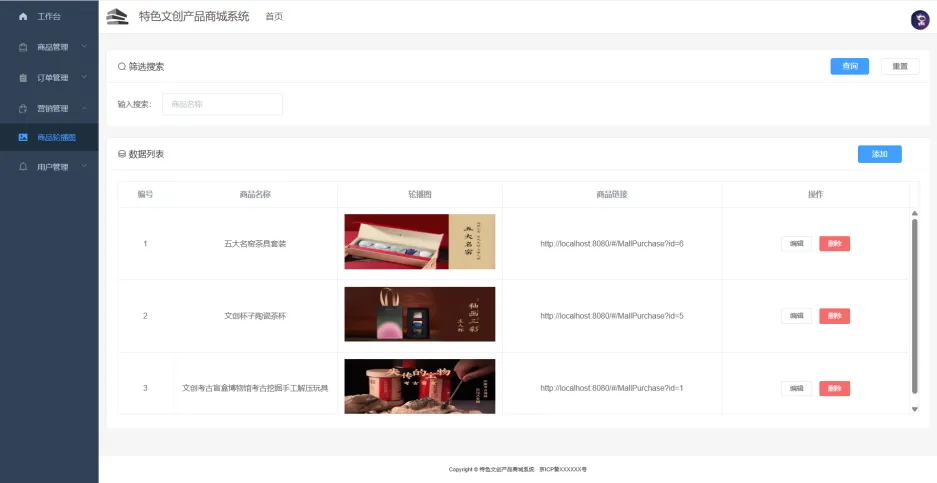Expand the 订单管理 submenu arrow
The height and width of the screenshot is (483, 937).
(84, 77)
